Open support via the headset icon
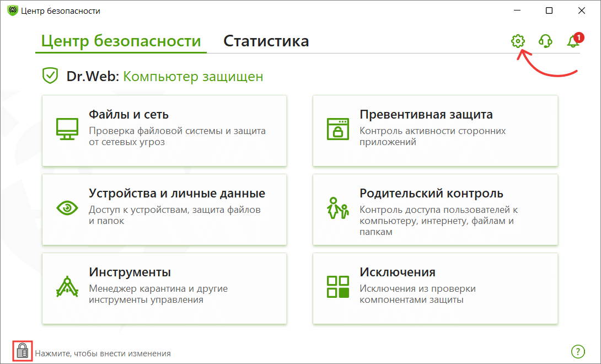The height and width of the screenshot is (364, 601). [x=545, y=41]
